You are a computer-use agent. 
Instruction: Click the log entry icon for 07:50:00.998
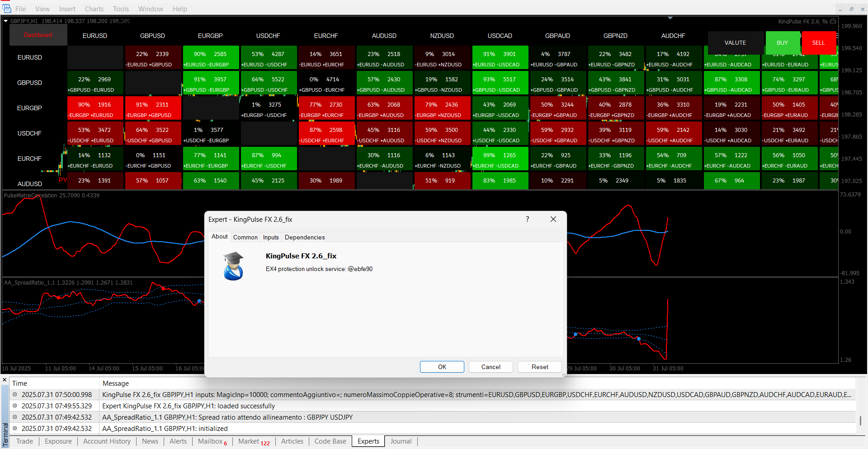(15, 394)
